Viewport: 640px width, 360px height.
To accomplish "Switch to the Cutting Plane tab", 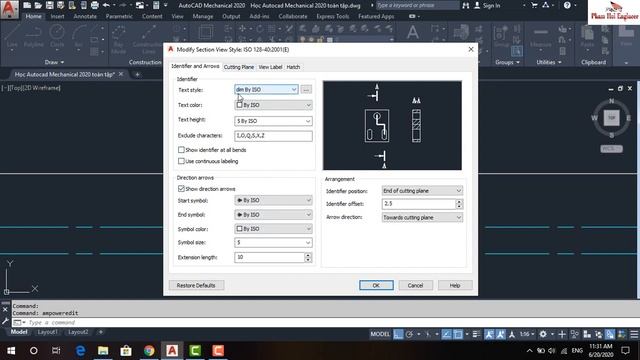I will tap(239, 67).
